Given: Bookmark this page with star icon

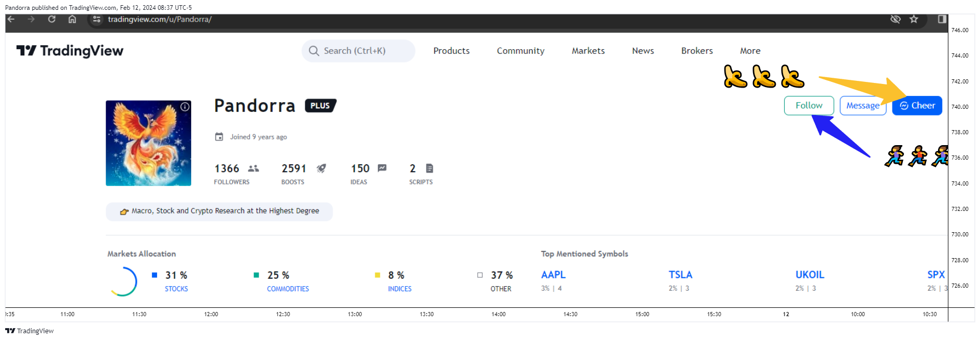Looking at the screenshot, I should point(914,19).
